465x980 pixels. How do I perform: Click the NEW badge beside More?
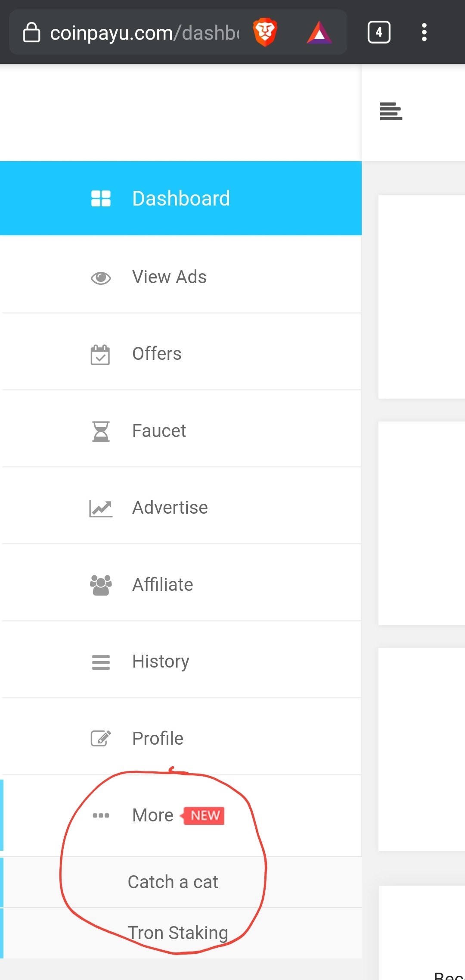point(203,815)
